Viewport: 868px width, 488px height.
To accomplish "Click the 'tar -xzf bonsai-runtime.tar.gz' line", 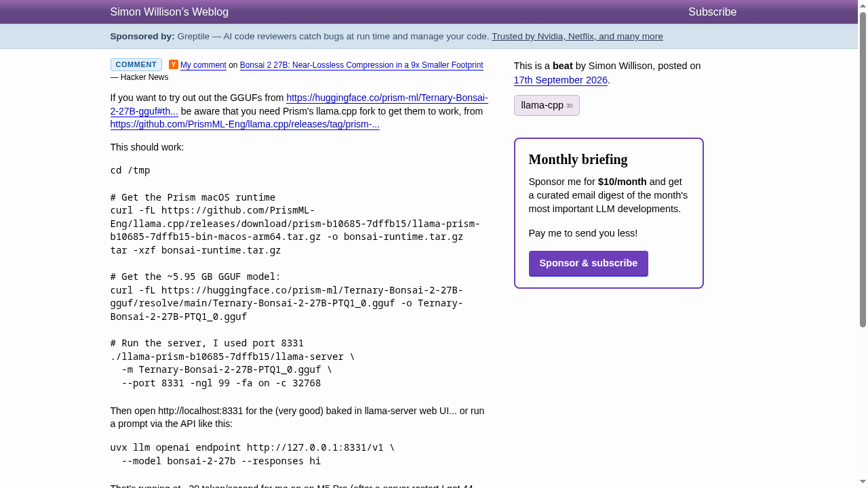I will [195, 250].
